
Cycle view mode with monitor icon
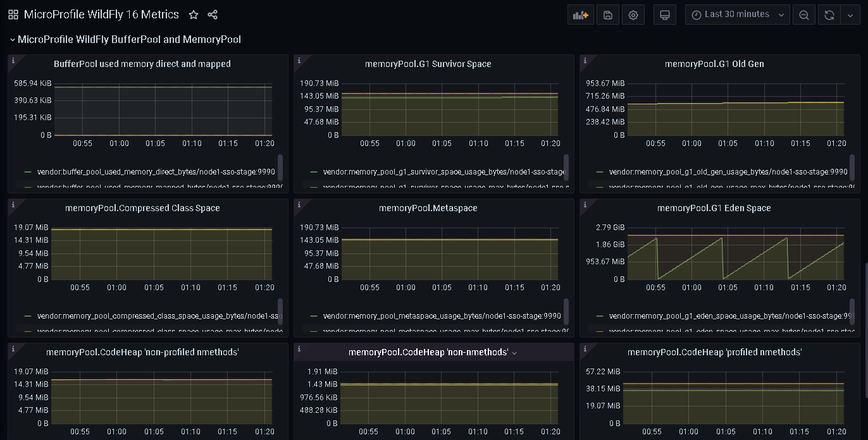pos(664,15)
